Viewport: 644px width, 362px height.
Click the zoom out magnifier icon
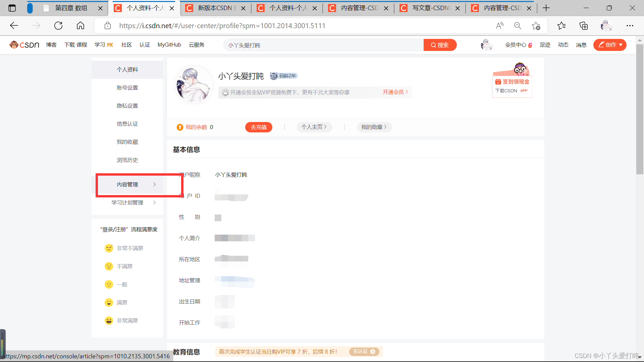click(518, 26)
